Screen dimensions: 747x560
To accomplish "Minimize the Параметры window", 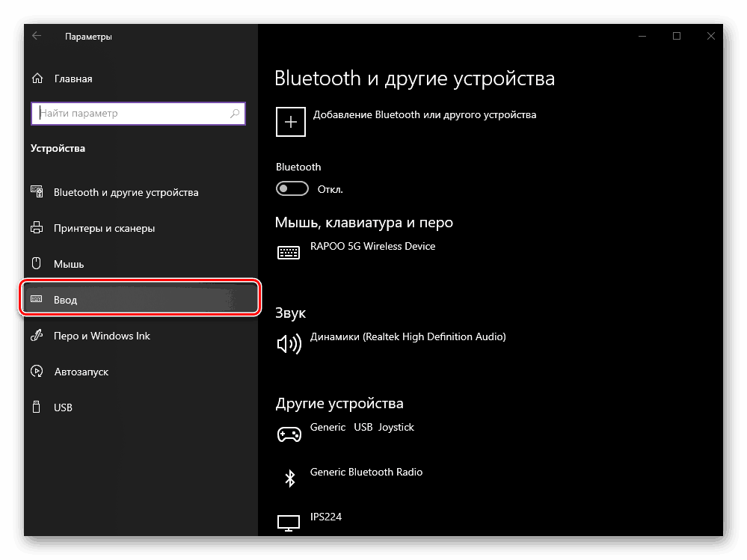I will (642, 36).
